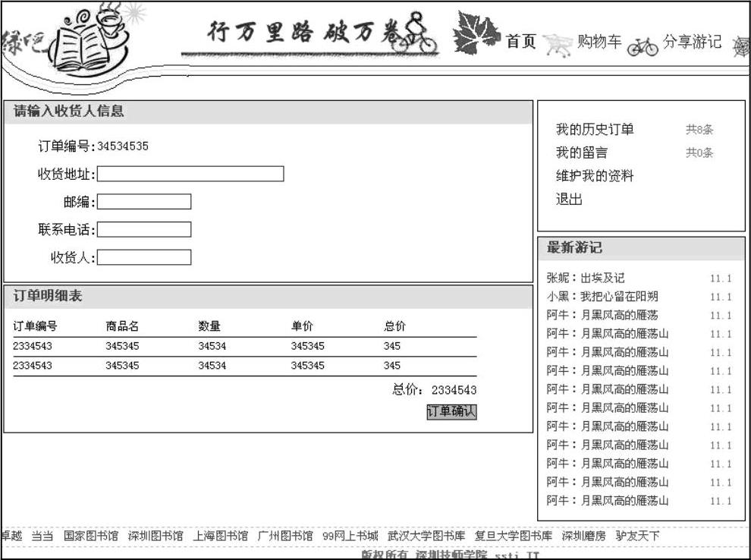Click the shopping cart icon
The width and height of the screenshot is (751, 560).
click(558, 45)
